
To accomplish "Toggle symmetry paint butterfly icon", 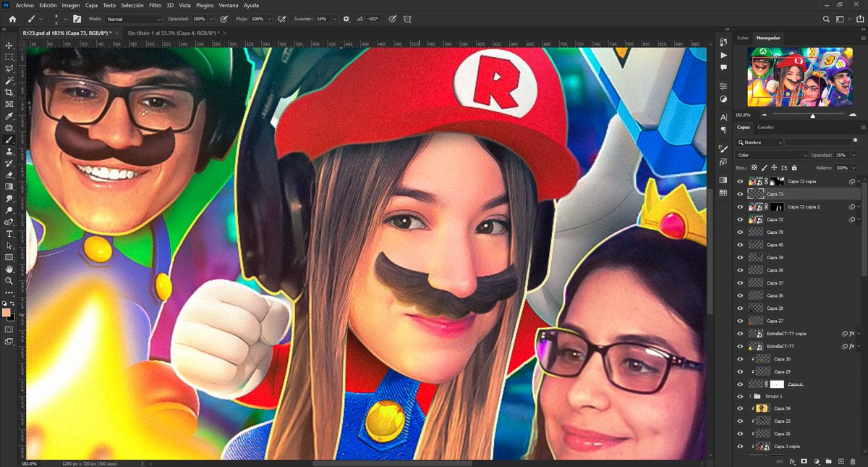I will (x=407, y=19).
